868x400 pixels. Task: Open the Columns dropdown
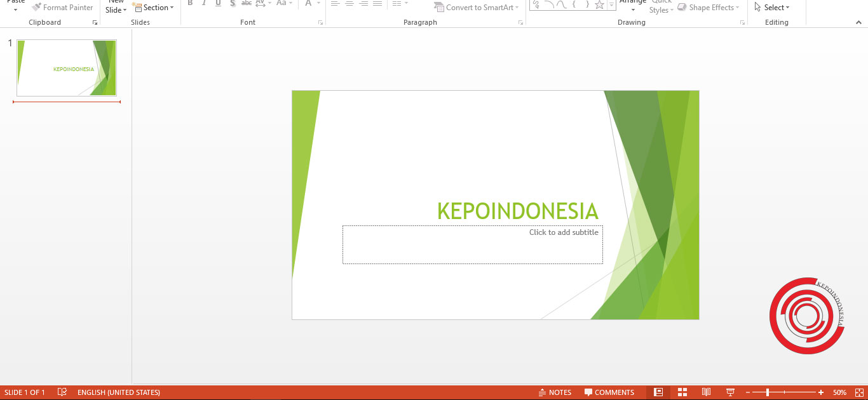[x=400, y=3]
